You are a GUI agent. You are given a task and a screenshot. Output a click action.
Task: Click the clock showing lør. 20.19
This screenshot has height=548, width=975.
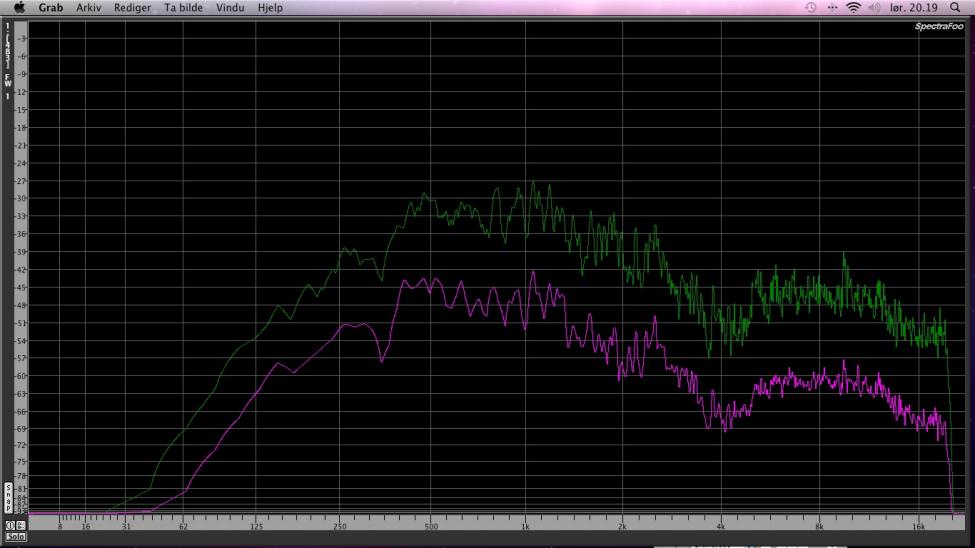[x=913, y=7]
